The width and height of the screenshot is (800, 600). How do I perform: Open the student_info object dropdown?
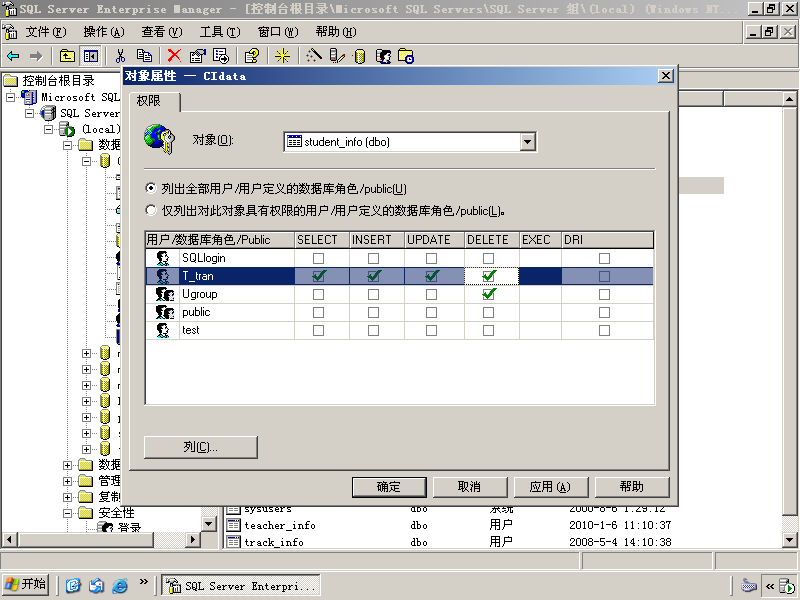(x=528, y=142)
